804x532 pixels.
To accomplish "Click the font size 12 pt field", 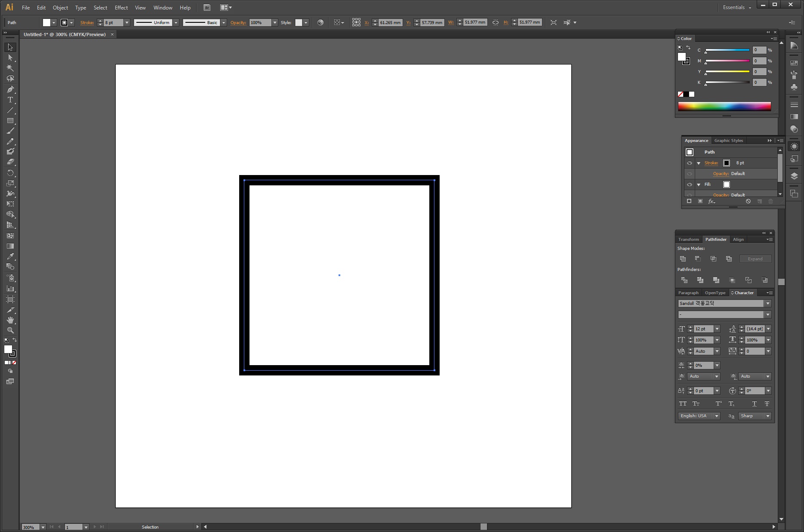I will click(x=704, y=329).
